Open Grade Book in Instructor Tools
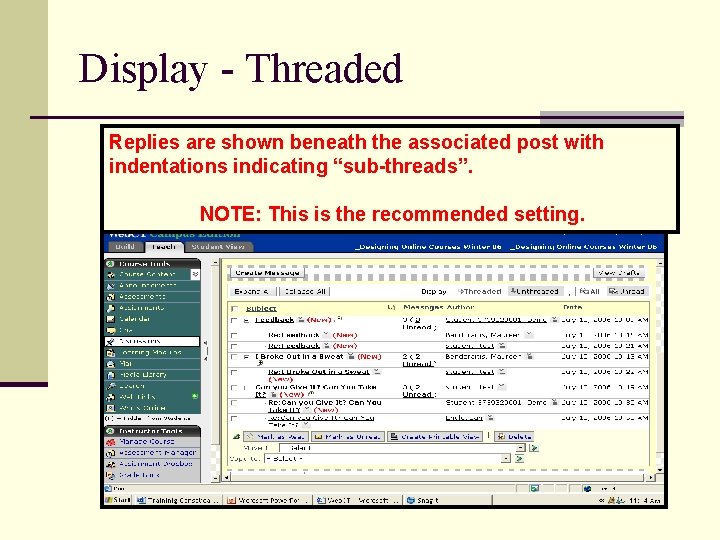This screenshot has height=540, width=720. coord(139,475)
